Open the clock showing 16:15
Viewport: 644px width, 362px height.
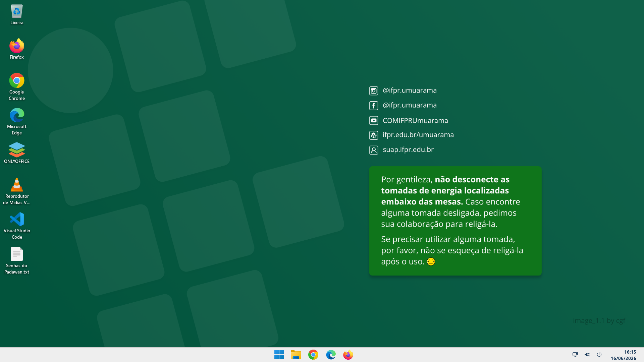click(x=623, y=355)
